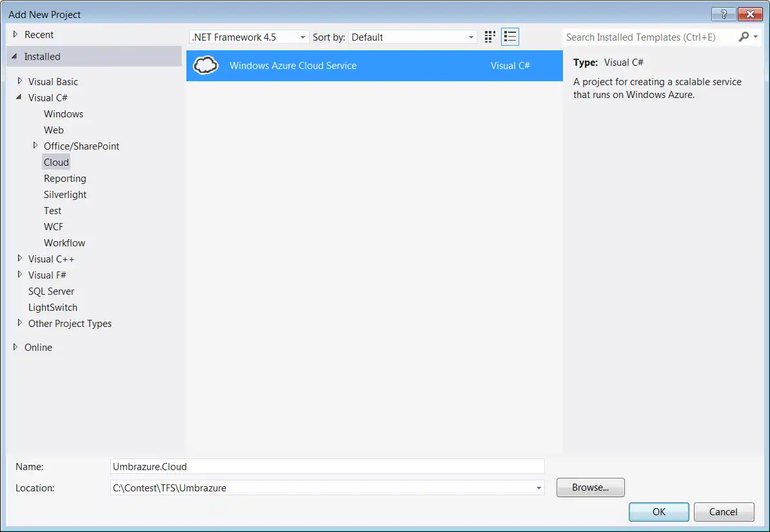This screenshot has height=532, width=770.
Task: Click the Browse button
Action: tap(590, 488)
